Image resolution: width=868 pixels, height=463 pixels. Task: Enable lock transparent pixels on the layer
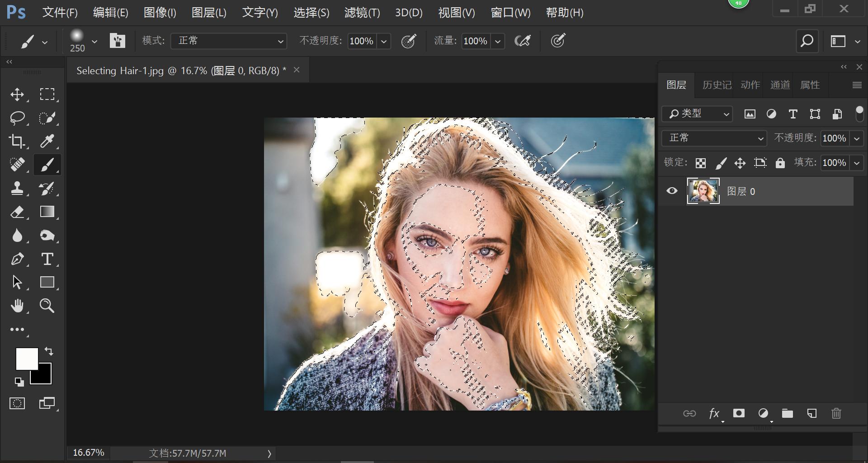click(x=700, y=163)
